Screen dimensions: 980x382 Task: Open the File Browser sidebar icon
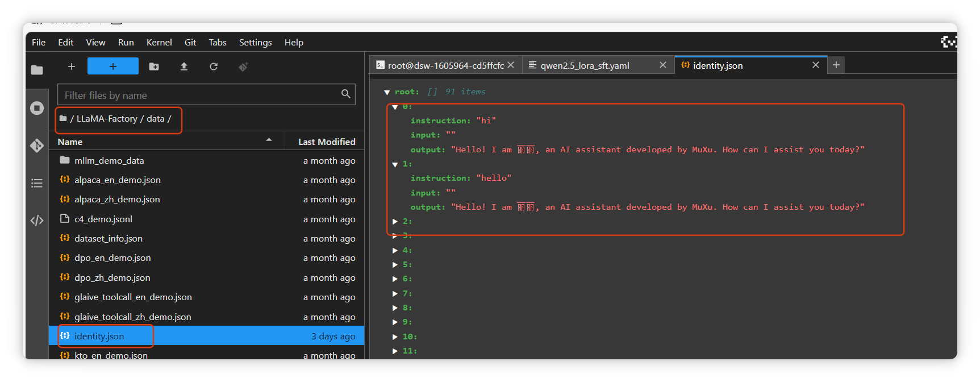[x=37, y=70]
